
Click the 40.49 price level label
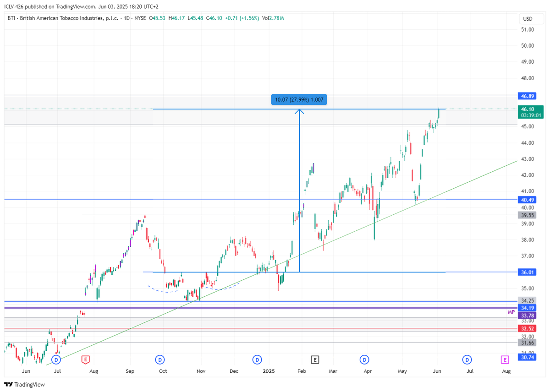coord(528,200)
